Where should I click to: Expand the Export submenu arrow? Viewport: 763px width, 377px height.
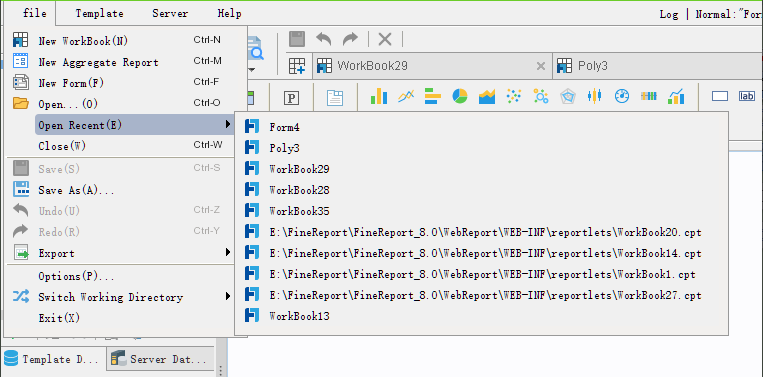[228, 252]
